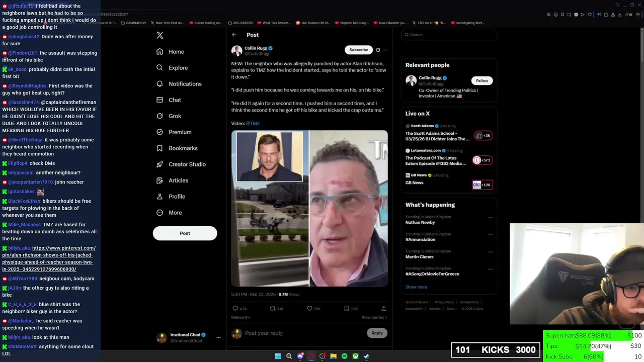The width and height of the screenshot is (644, 362).
Task: Open the #ASongOrMovieForGreece trending topic
Action: 432,274
